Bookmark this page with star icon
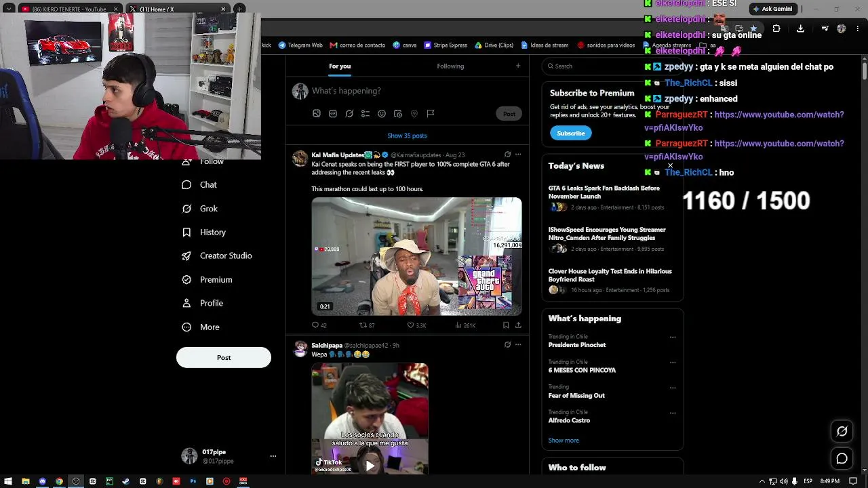The width and height of the screenshot is (868, 488). [x=753, y=28]
